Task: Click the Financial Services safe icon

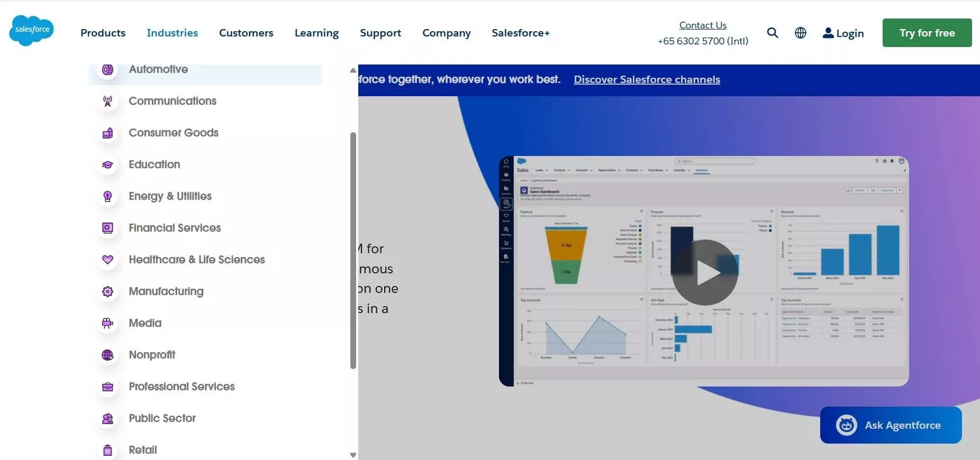Action: 107,228
